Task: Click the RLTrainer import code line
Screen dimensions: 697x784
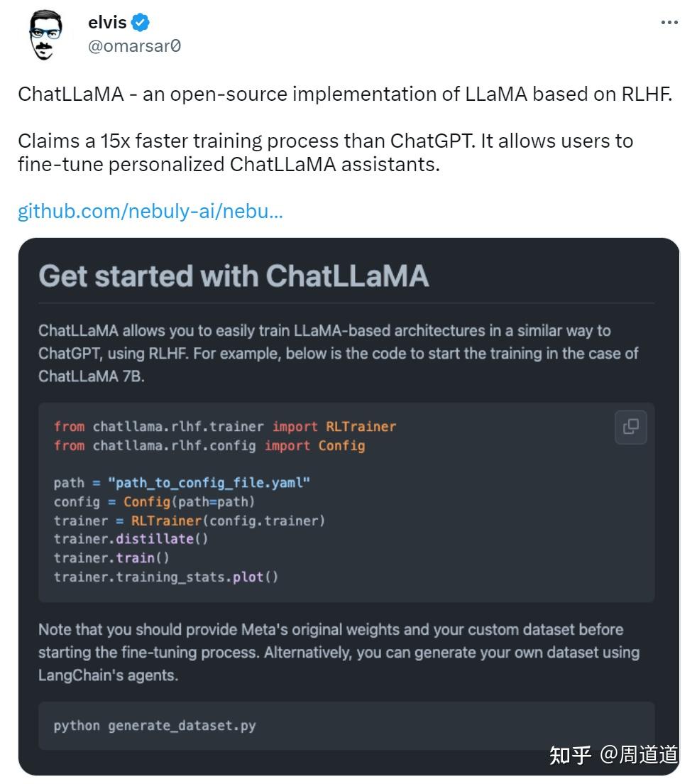Action: [225, 427]
